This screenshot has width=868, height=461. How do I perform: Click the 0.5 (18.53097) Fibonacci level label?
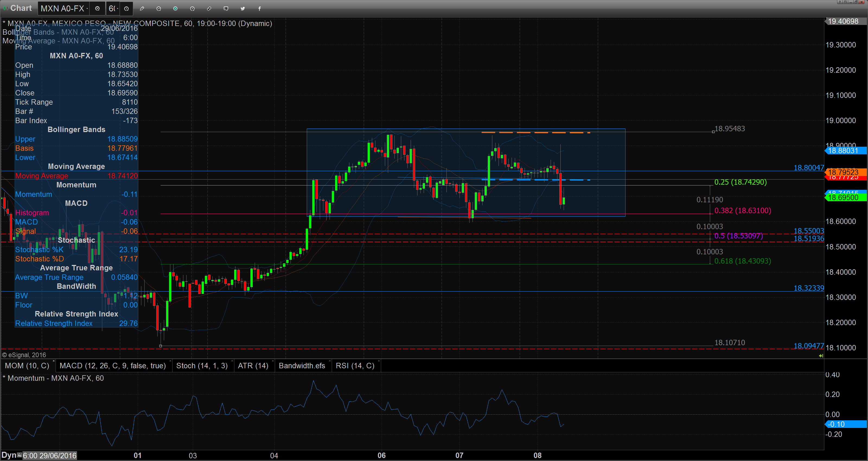coord(738,236)
